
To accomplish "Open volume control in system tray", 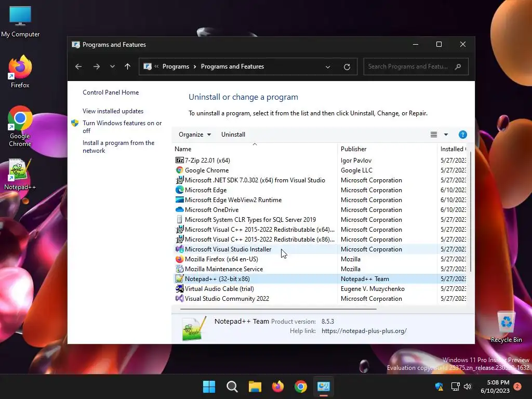I will [468, 387].
